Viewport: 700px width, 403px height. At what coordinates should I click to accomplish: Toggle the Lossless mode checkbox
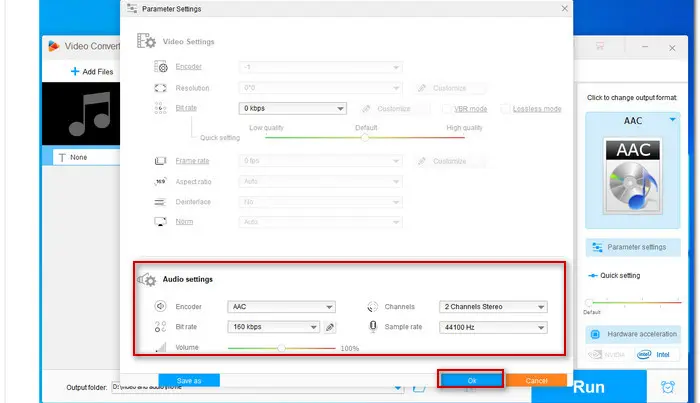tap(504, 108)
